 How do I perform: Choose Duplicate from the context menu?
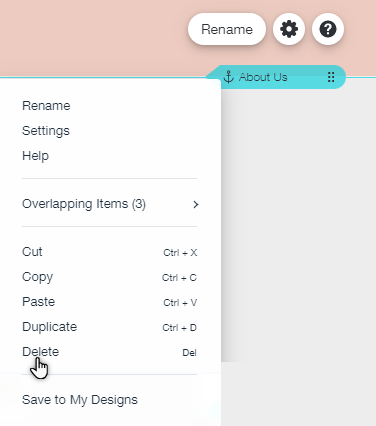109,327
